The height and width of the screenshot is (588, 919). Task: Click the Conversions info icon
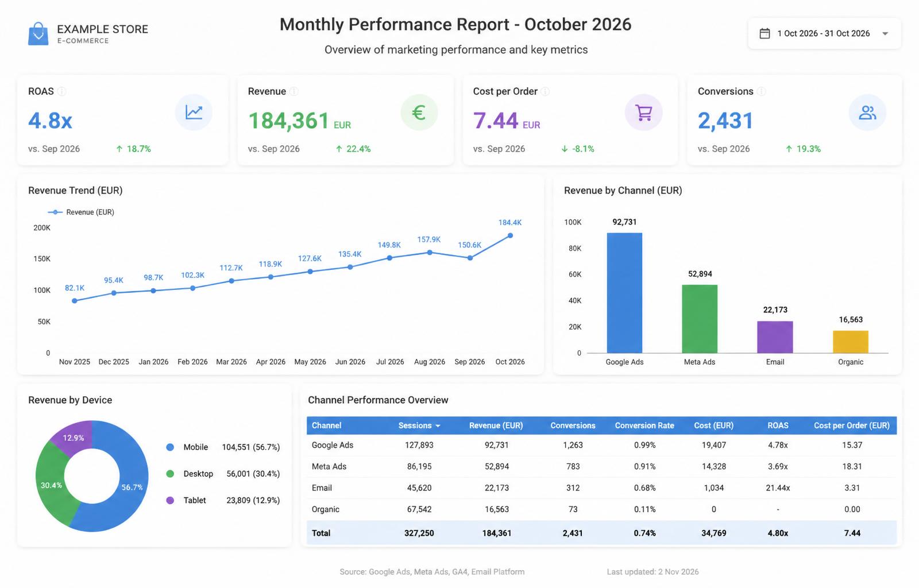click(x=761, y=91)
